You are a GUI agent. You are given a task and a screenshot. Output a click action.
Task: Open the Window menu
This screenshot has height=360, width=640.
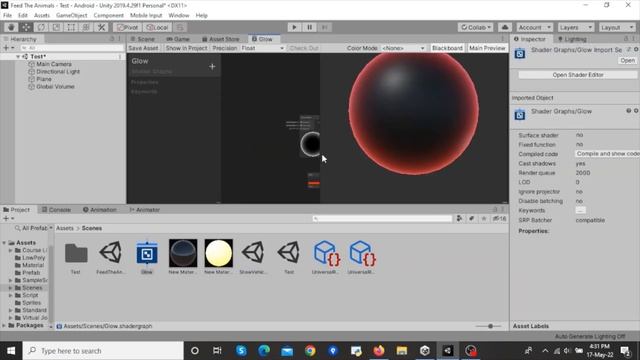coord(179,16)
